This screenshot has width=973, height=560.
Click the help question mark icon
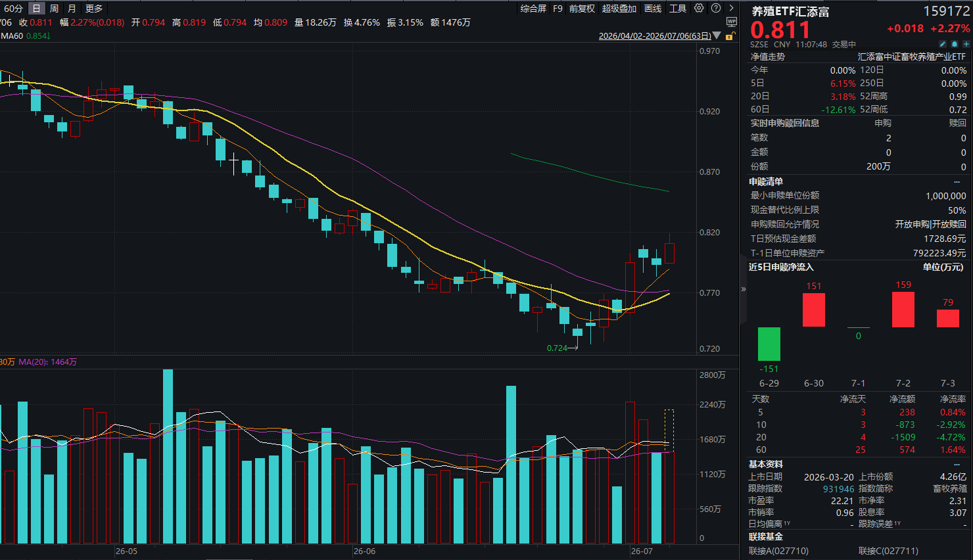tap(716, 9)
